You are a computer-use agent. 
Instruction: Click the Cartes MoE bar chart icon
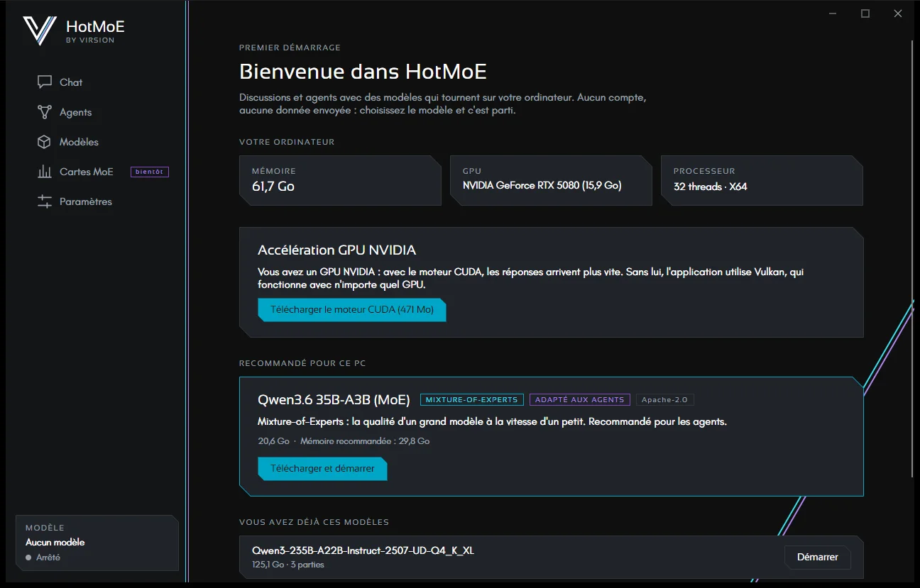[x=45, y=172]
